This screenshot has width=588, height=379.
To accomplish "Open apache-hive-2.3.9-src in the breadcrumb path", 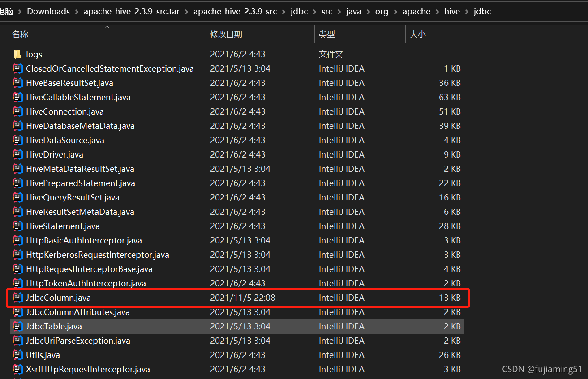I will click(x=235, y=11).
